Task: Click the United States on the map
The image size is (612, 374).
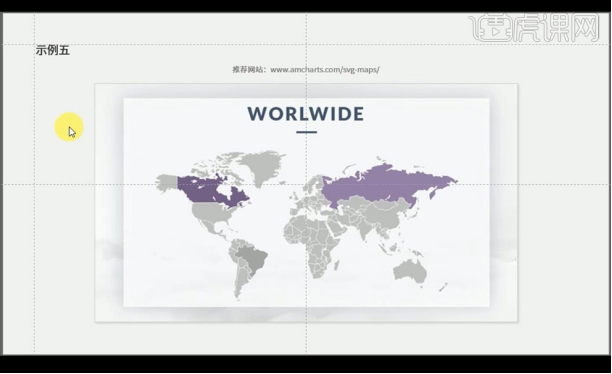Action: pos(213,213)
